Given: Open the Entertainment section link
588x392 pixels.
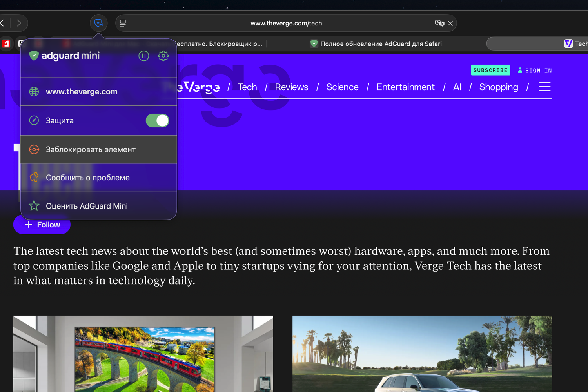Looking at the screenshot, I should pyautogui.click(x=406, y=87).
